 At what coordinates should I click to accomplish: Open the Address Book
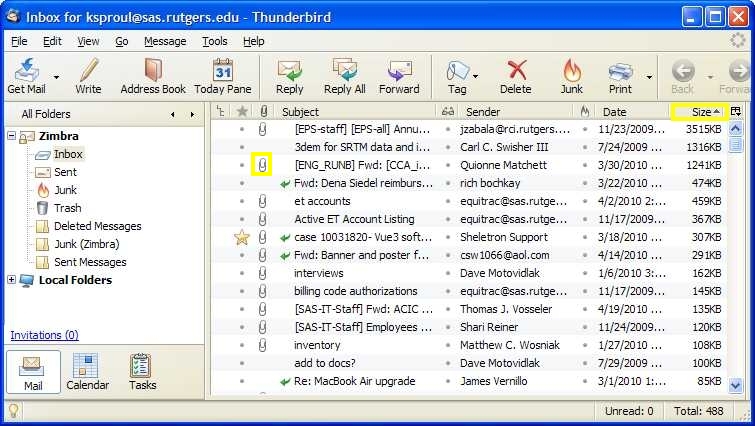153,76
